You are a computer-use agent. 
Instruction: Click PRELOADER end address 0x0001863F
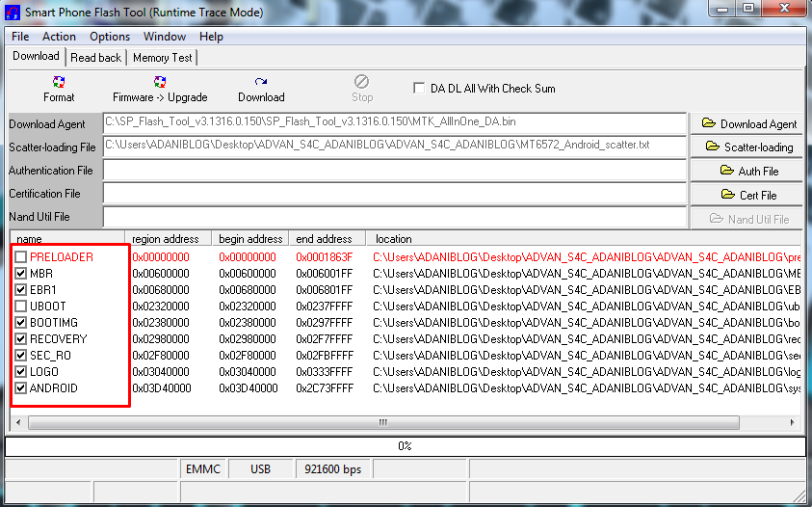click(x=325, y=257)
